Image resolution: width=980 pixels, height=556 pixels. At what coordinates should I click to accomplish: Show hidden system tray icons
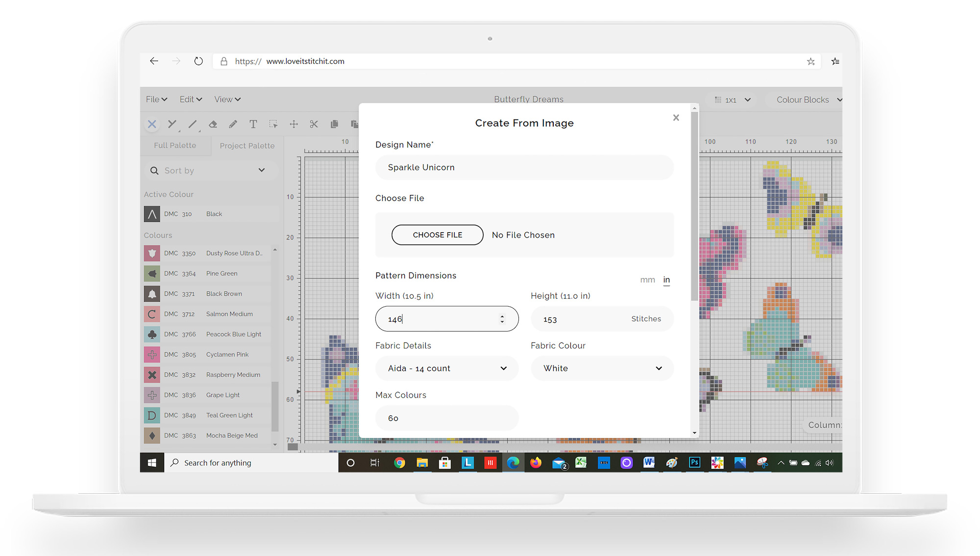(781, 462)
